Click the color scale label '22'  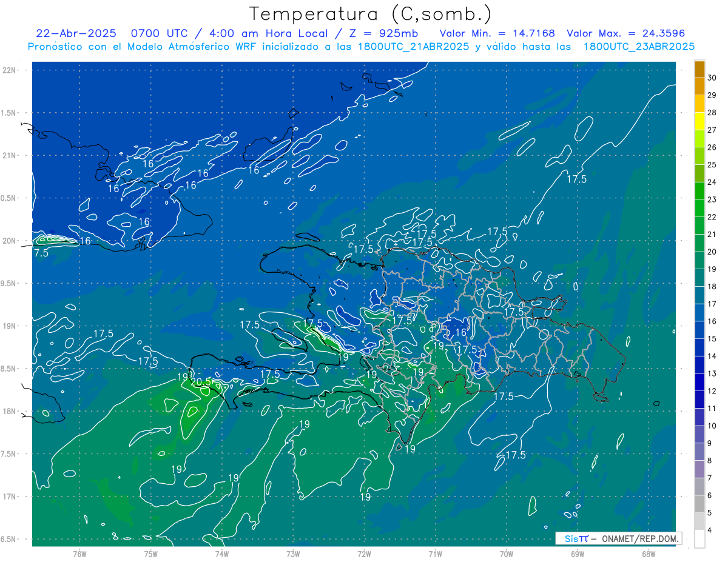point(712,217)
